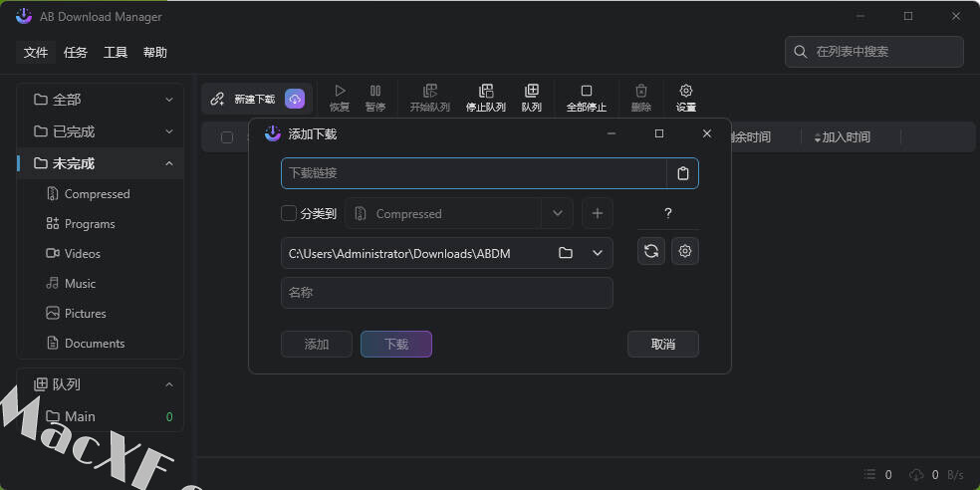Viewport: 980px width, 490px height.
Task: Collapse the 未完成 section chevron
Action: coord(169,163)
